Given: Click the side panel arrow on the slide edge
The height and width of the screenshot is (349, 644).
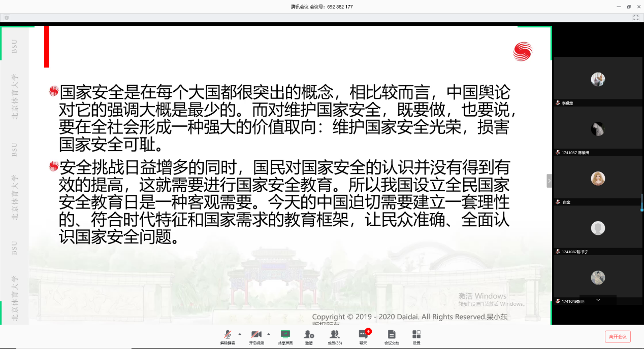Looking at the screenshot, I should pyautogui.click(x=549, y=180).
